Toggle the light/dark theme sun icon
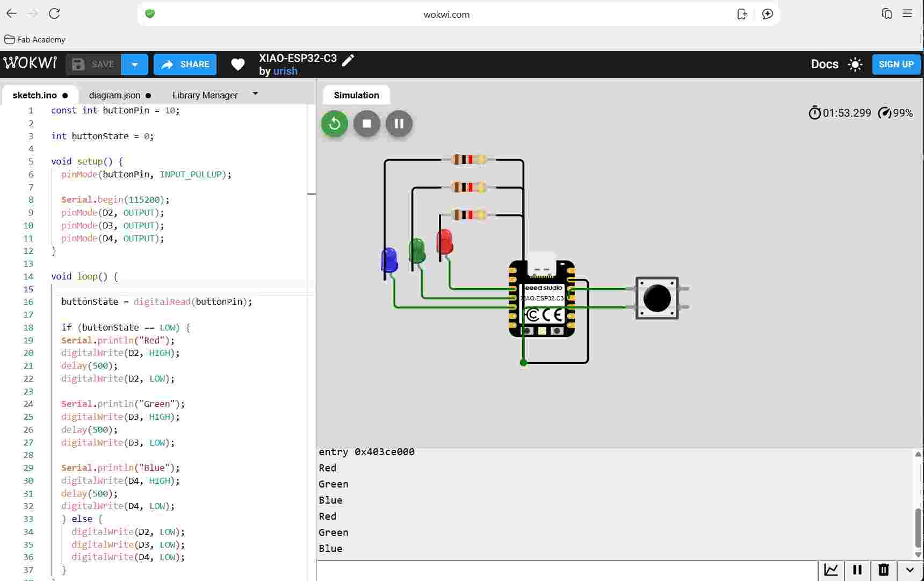Viewport: 924px width, 581px height. (855, 64)
